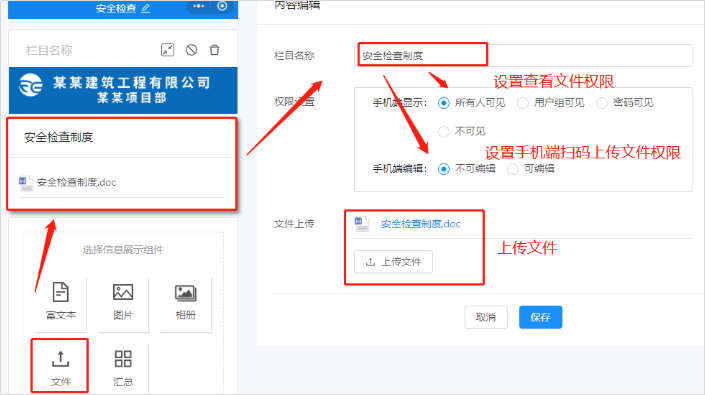Edit the 安全检查 title pencil icon
705x395 pixels.
[x=146, y=8]
